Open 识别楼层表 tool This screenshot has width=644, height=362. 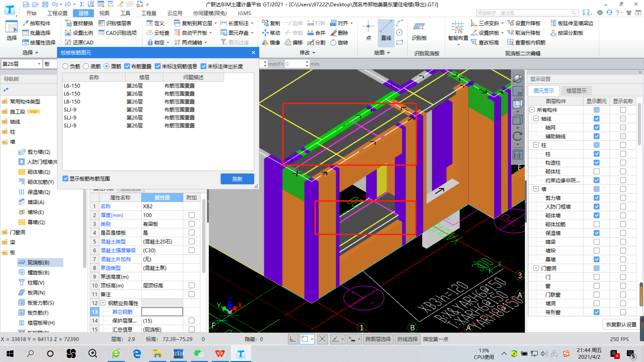click(x=115, y=23)
